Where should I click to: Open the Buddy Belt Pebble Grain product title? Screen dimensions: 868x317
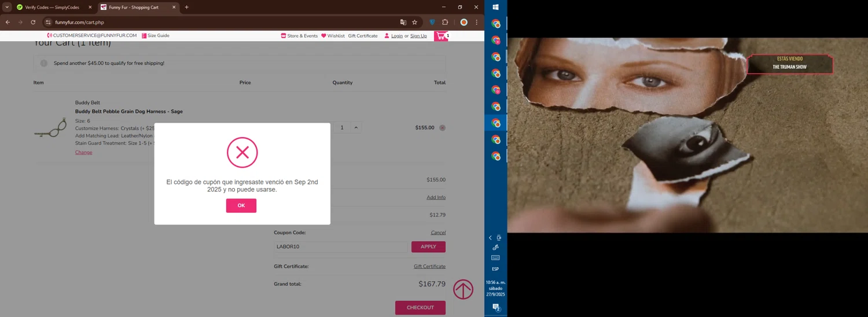click(129, 112)
